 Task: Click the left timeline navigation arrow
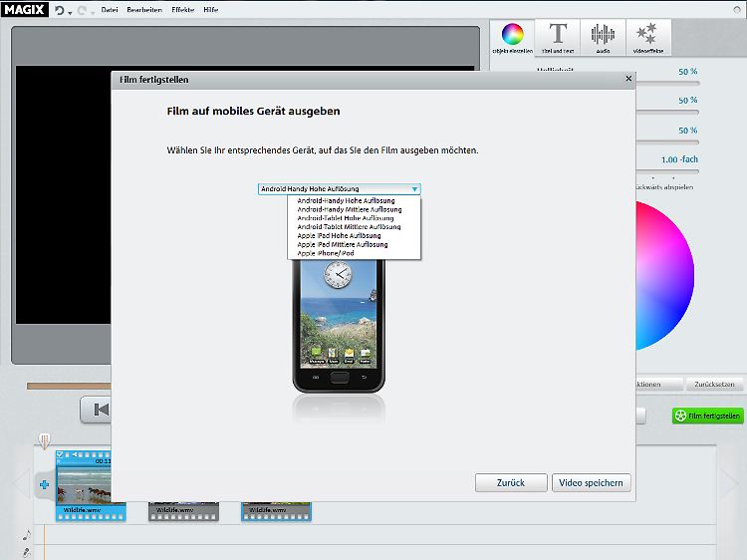click(22, 483)
